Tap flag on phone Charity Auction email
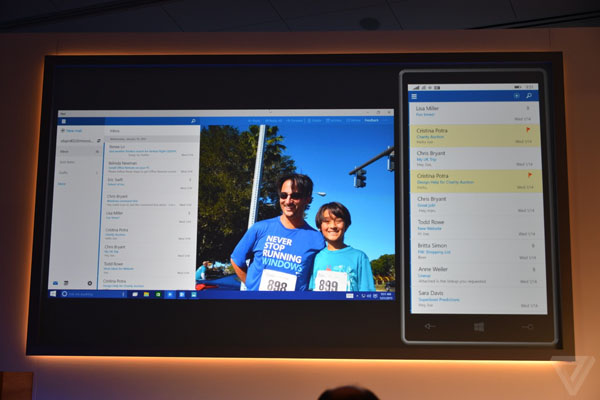The width and height of the screenshot is (600, 400). point(528,130)
